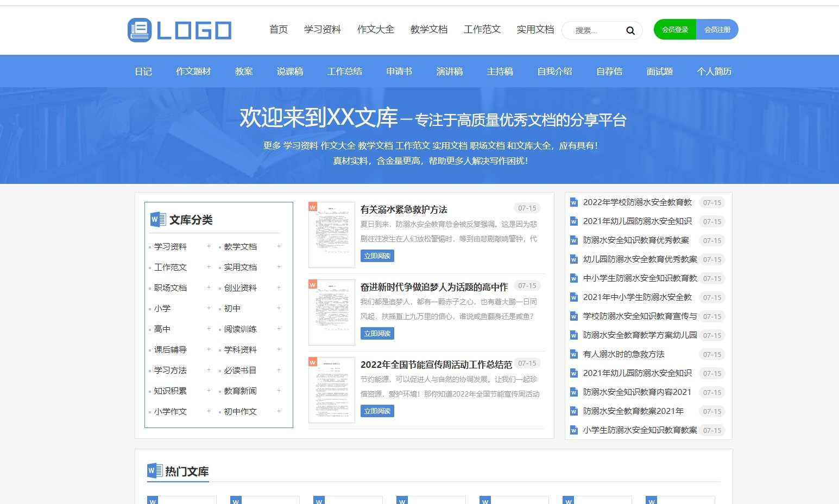Open 高中 category link
This screenshot has width=839, height=504.
pos(162,329)
